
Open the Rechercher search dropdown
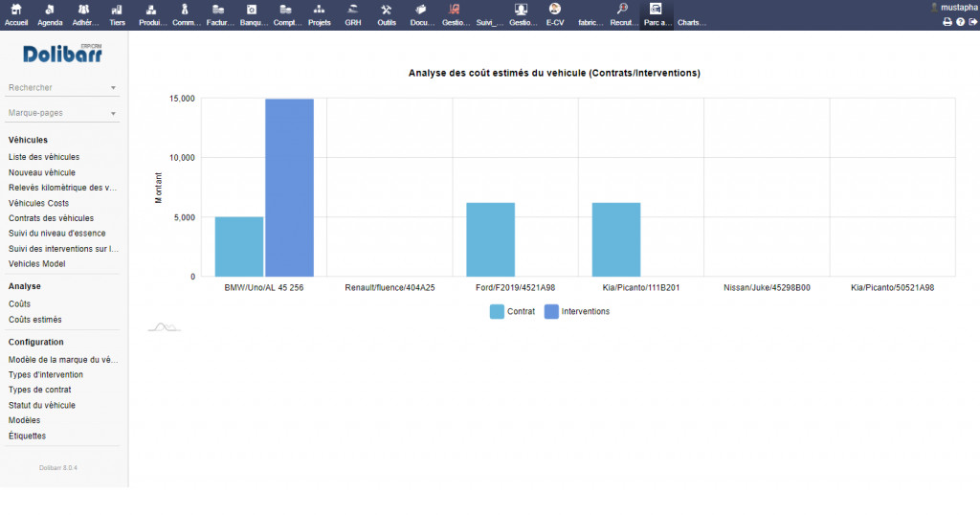pyautogui.click(x=62, y=87)
